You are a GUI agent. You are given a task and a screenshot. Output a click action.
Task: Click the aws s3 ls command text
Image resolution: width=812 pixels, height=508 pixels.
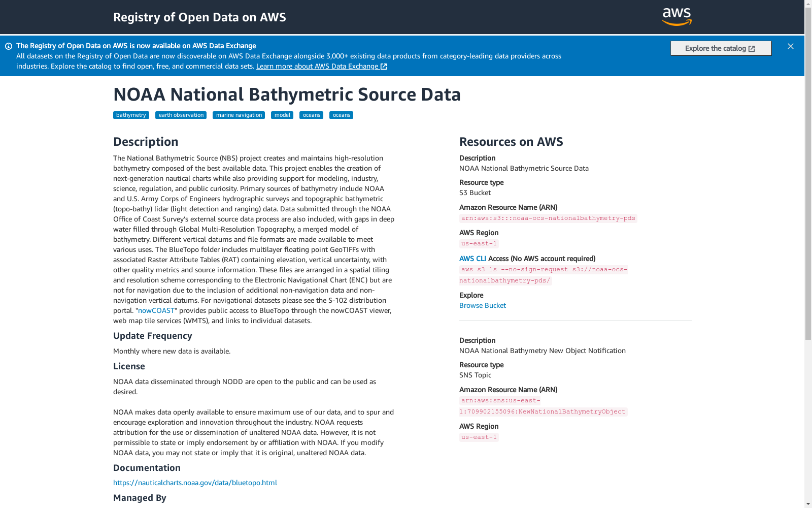544,275
